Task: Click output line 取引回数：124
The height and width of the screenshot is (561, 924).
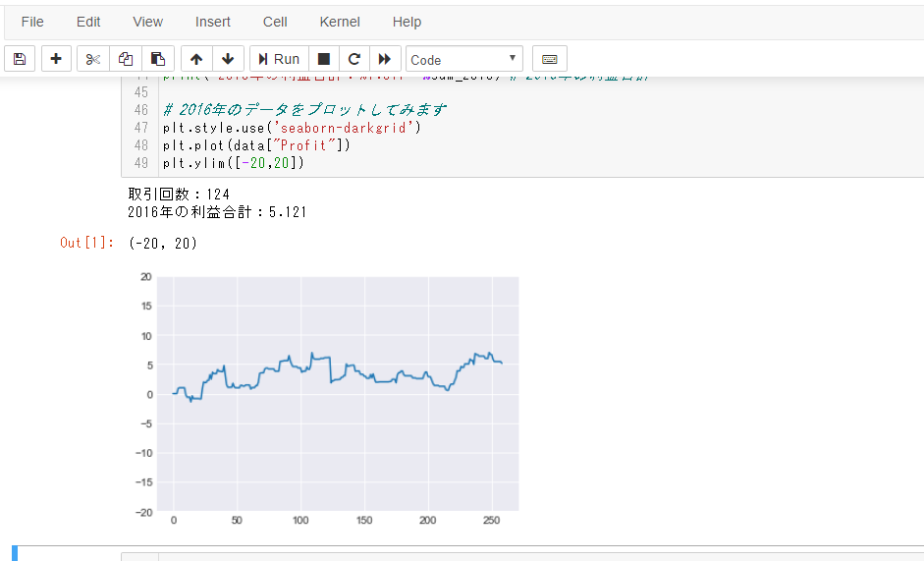Action: 179,195
